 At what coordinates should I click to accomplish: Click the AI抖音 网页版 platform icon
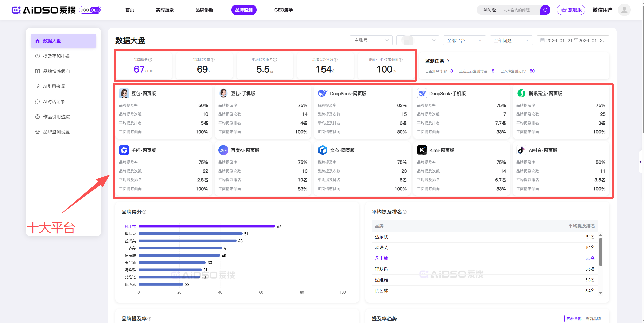click(x=521, y=150)
